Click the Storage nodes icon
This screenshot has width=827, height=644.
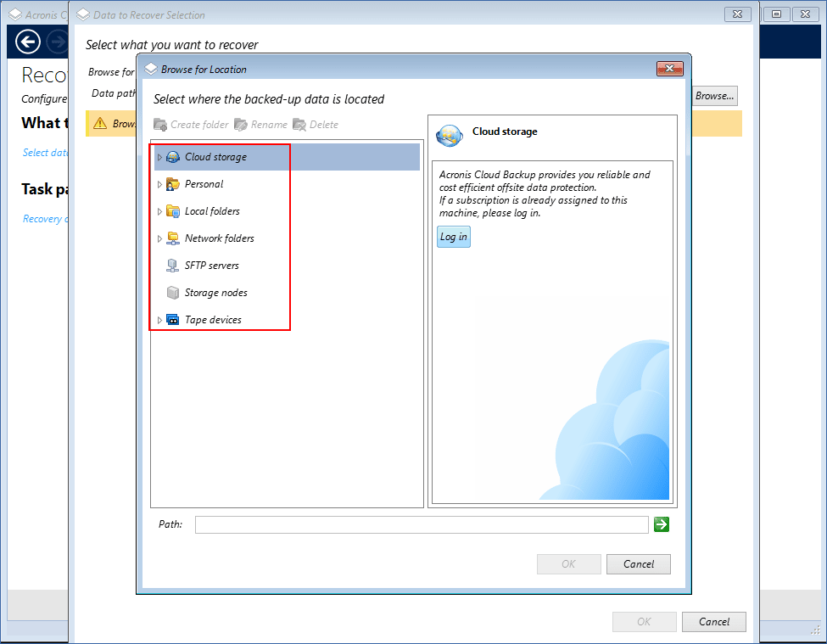pyautogui.click(x=173, y=293)
